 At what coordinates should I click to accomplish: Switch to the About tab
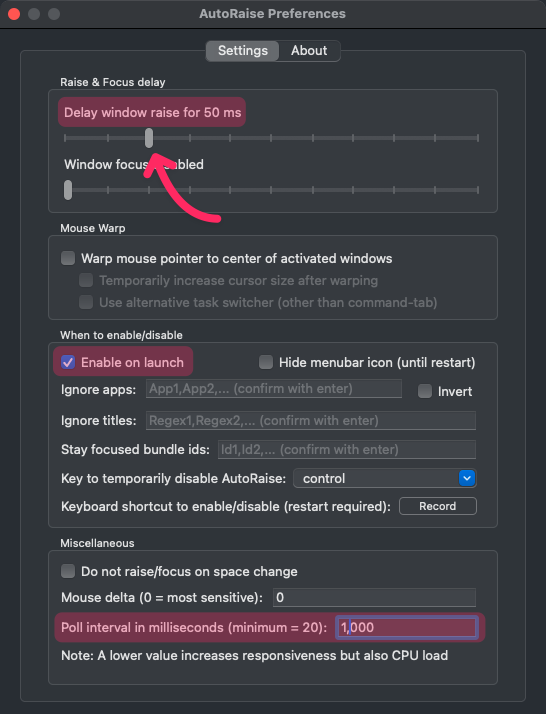(x=309, y=51)
